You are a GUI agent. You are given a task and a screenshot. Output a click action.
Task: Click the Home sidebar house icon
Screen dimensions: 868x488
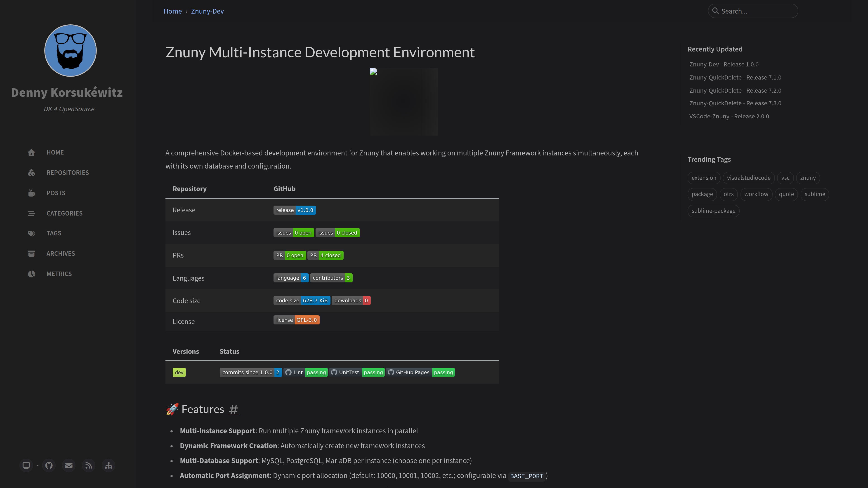[x=31, y=152]
